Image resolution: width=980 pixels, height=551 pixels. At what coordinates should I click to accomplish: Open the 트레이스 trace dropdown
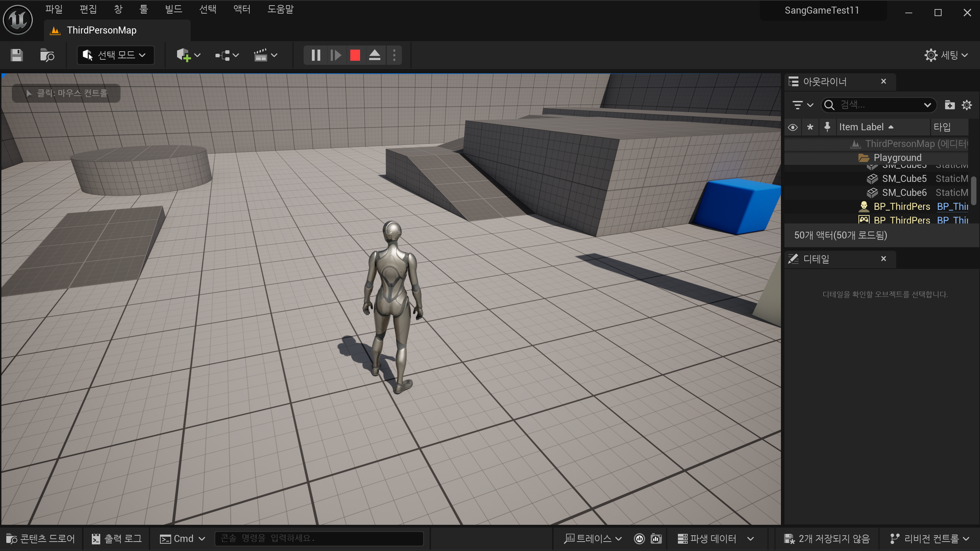pos(593,538)
